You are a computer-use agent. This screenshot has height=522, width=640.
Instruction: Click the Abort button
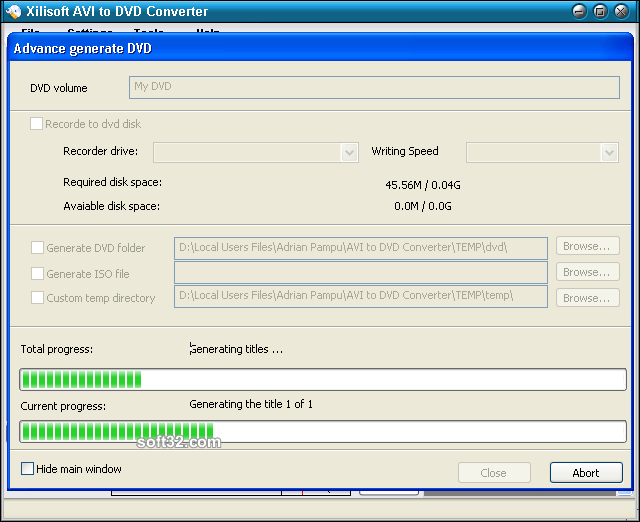point(586,473)
